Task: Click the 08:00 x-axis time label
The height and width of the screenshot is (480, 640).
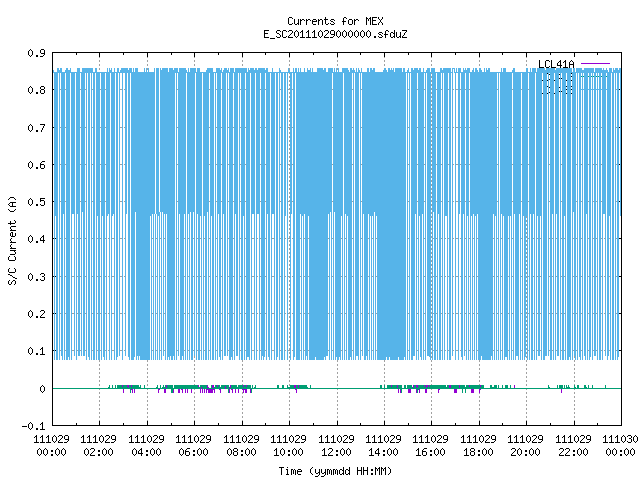Action: pos(241,452)
